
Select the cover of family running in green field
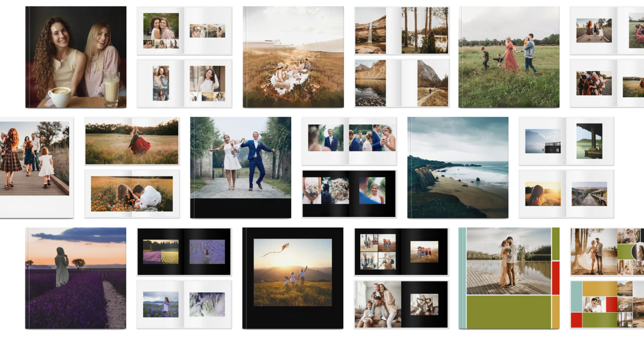tap(509, 57)
